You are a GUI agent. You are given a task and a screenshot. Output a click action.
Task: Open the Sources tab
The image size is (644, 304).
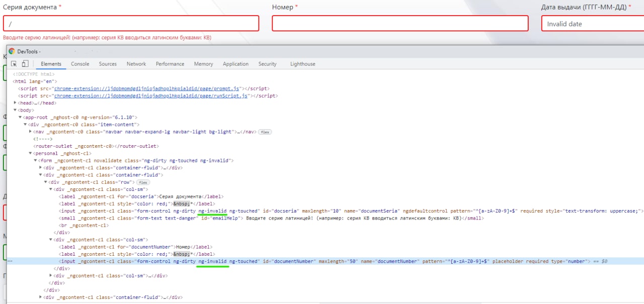pos(108,64)
